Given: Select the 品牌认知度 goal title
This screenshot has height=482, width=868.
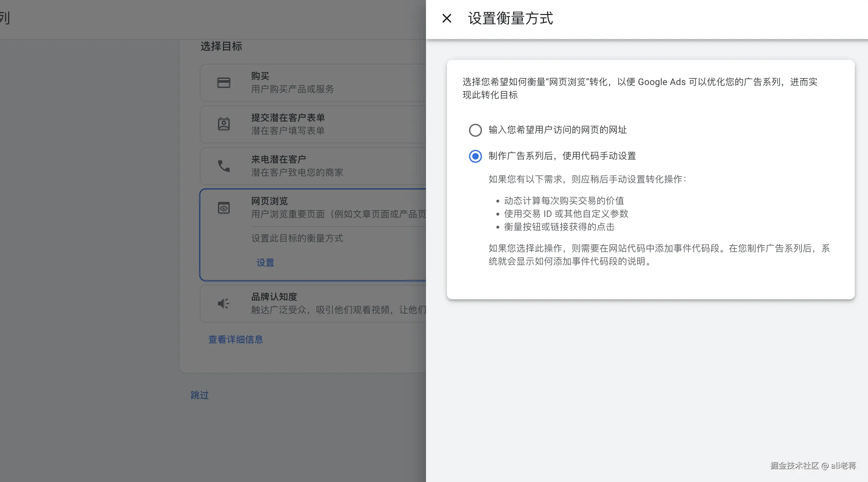Looking at the screenshot, I should click(274, 297).
